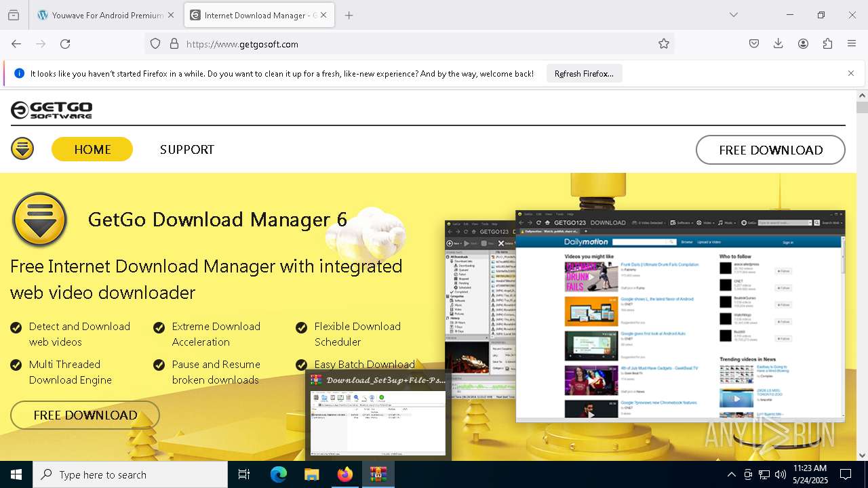The image size is (868, 488).
Task: Launch Microsoft Edge from the taskbar
Action: point(279,474)
